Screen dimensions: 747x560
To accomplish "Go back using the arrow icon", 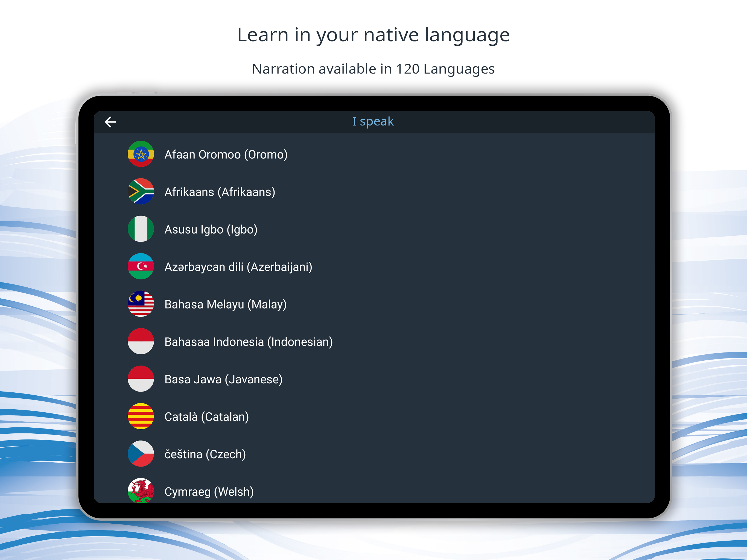I will coord(110,122).
